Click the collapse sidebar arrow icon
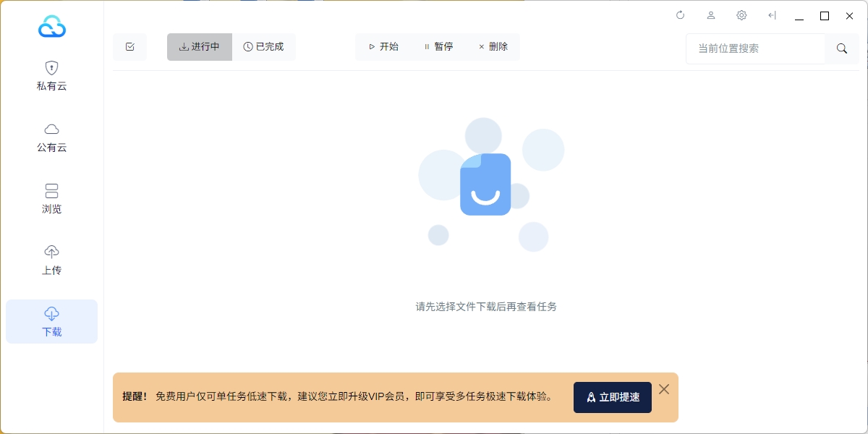The image size is (868, 434). [x=772, y=15]
